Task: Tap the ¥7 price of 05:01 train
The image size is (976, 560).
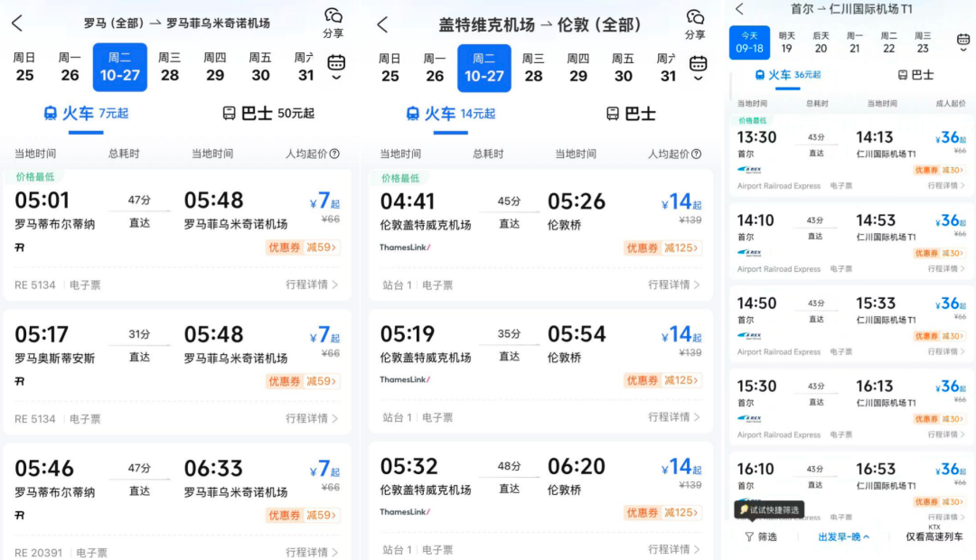Action: point(324,201)
